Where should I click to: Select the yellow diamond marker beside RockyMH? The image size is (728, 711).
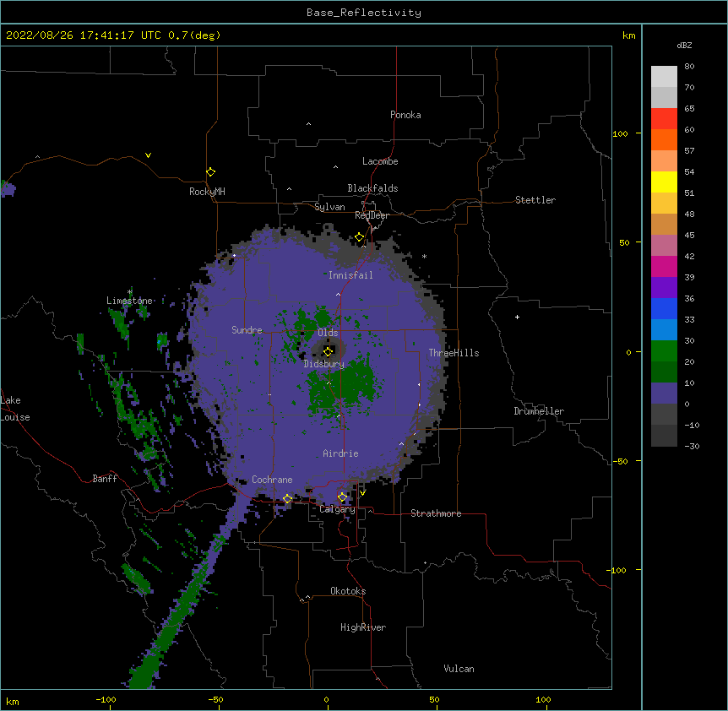[211, 172]
